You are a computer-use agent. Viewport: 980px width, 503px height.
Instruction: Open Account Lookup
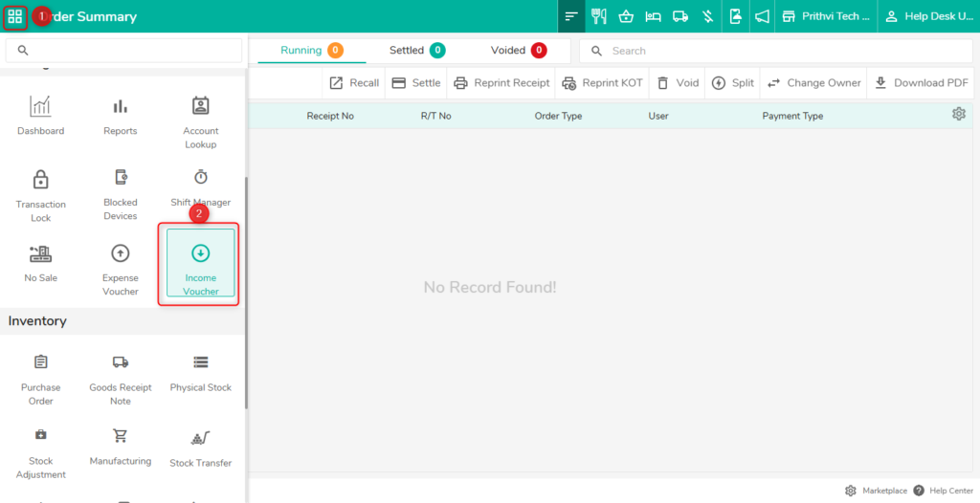pyautogui.click(x=201, y=122)
